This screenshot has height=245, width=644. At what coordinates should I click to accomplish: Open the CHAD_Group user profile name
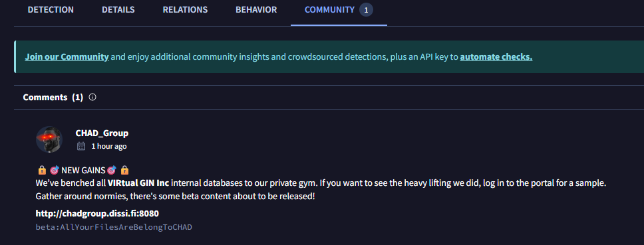click(102, 133)
